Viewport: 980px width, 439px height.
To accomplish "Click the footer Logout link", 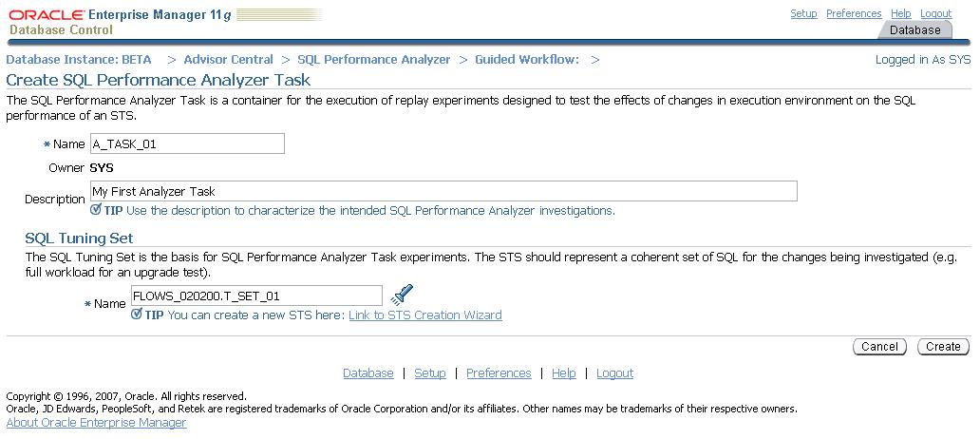I will point(614,373).
